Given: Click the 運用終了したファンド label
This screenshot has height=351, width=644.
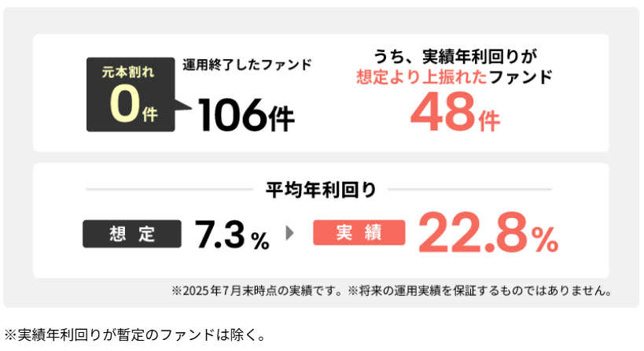Looking at the screenshot, I should point(247,65).
